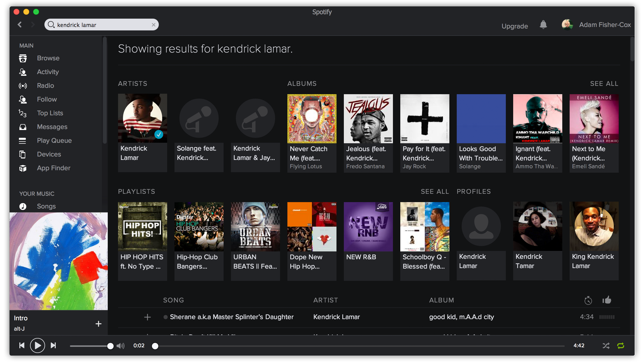Open Jealous album by Fredo Santana
644x364 pixels.
click(368, 133)
